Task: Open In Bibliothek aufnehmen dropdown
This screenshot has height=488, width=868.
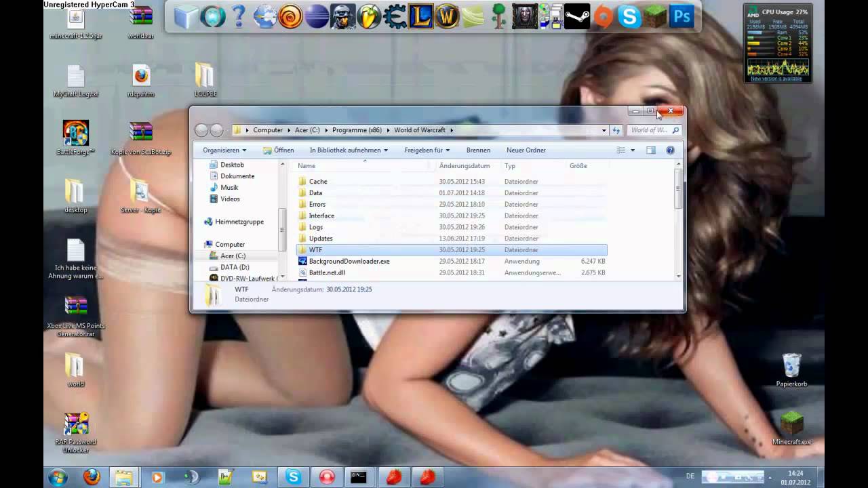Action: 349,150
